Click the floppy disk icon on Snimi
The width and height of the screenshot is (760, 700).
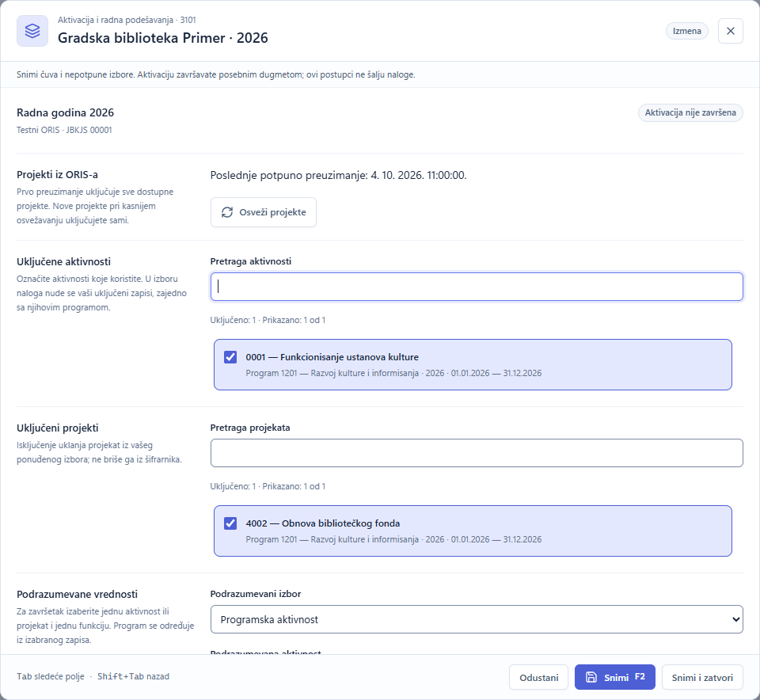click(591, 677)
